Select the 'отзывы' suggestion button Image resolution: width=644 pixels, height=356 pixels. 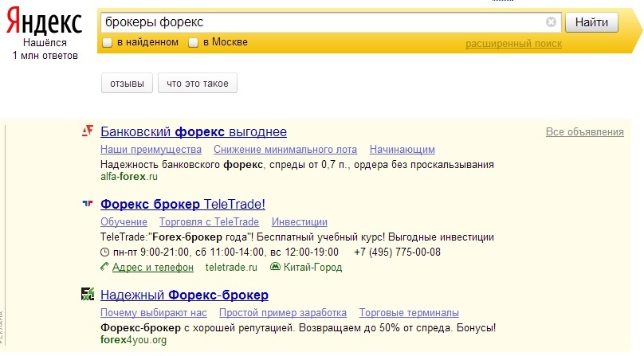pyautogui.click(x=127, y=84)
